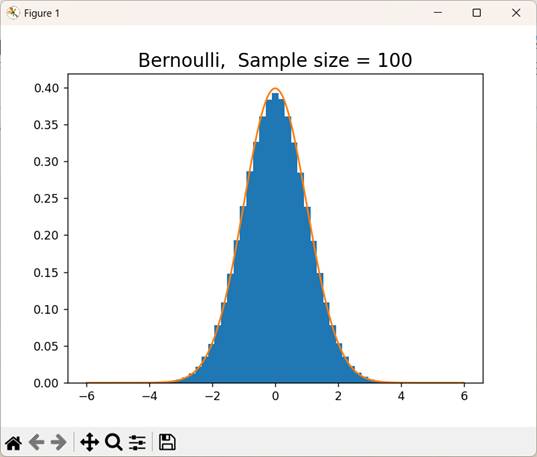Activate the Pan axes tool
The width and height of the screenshot is (537, 457).
[89, 442]
